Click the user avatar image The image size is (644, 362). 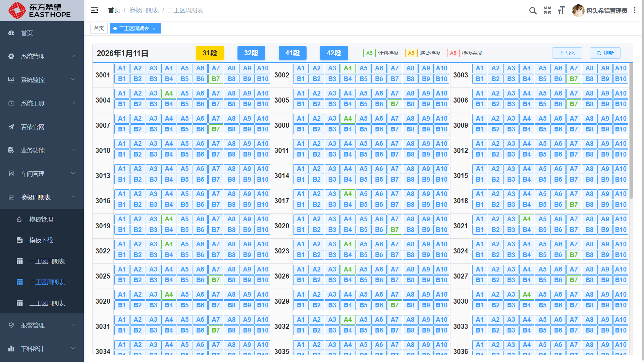click(578, 10)
